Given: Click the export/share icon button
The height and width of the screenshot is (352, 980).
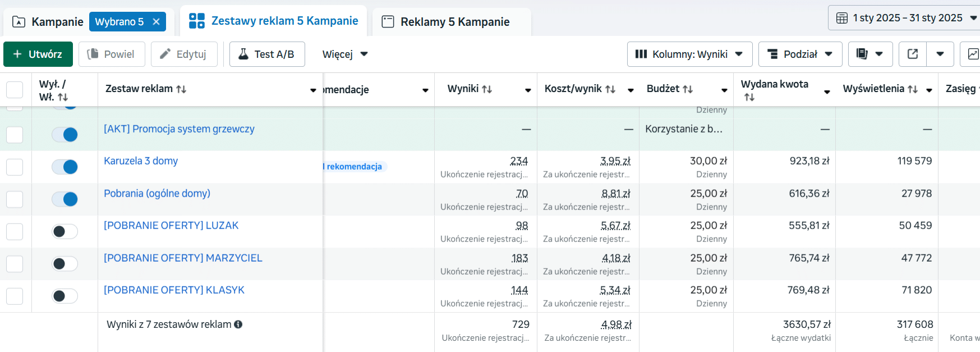Looking at the screenshot, I should tap(913, 54).
